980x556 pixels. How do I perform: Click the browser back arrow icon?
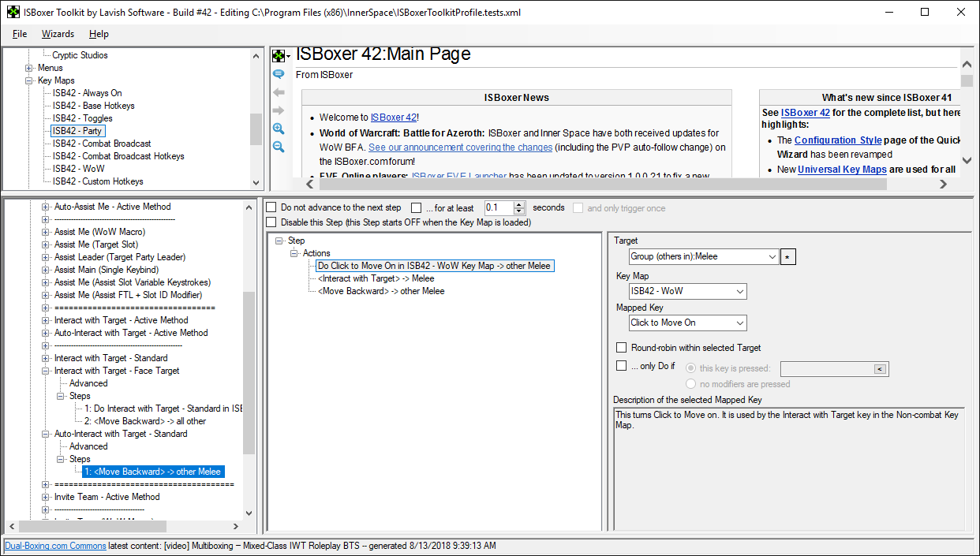click(279, 91)
